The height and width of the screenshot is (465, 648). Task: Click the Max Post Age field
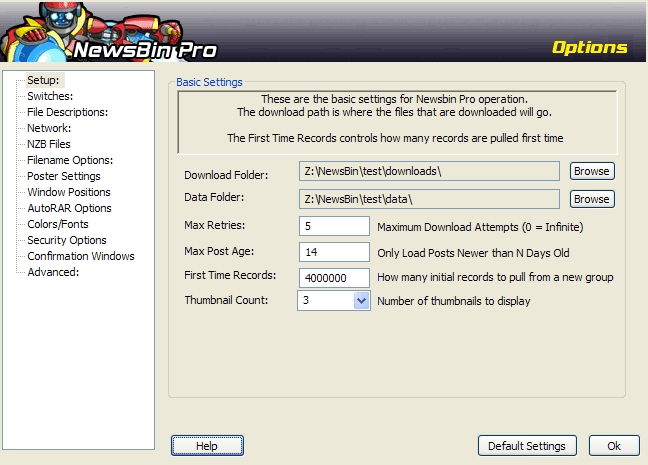[334, 252]
